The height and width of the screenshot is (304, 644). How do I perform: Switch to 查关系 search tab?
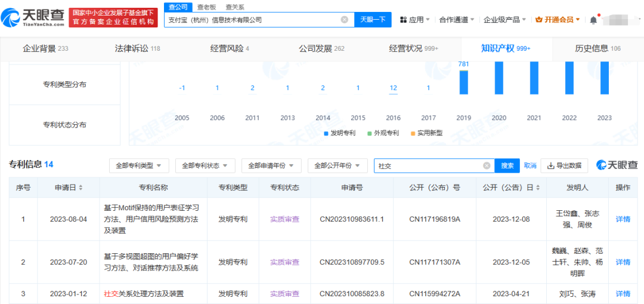[x=234, y=7]
